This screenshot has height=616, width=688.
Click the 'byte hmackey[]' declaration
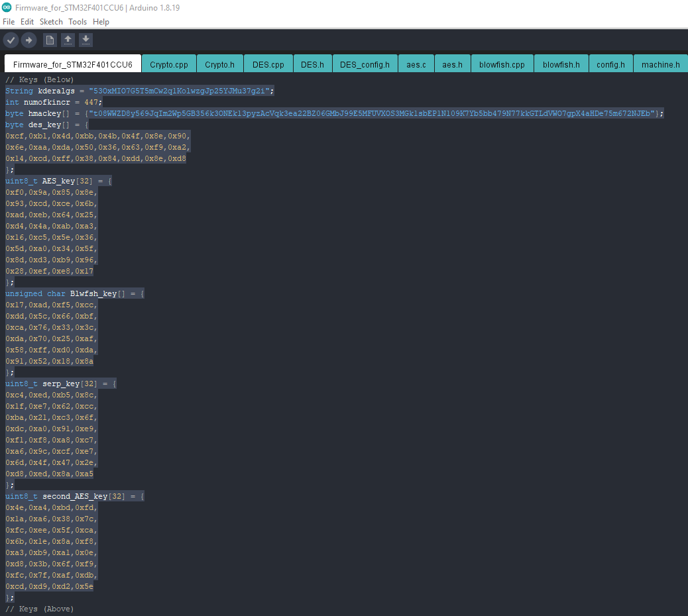point(334,113)
